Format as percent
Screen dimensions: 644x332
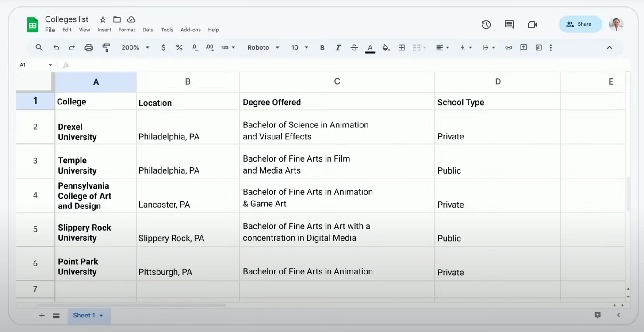click(x=179, y=47)
